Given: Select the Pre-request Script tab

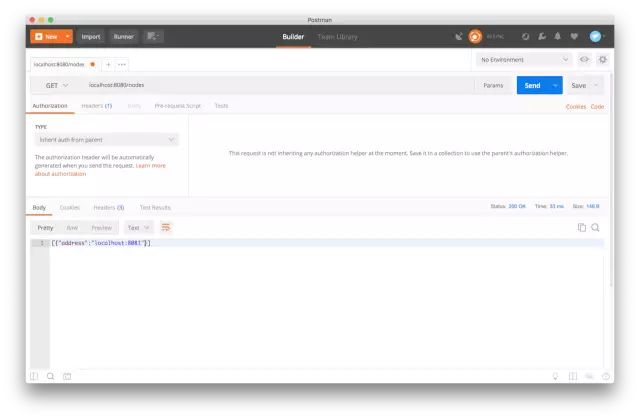Looking at the screenshot, I should pos(178,106).
